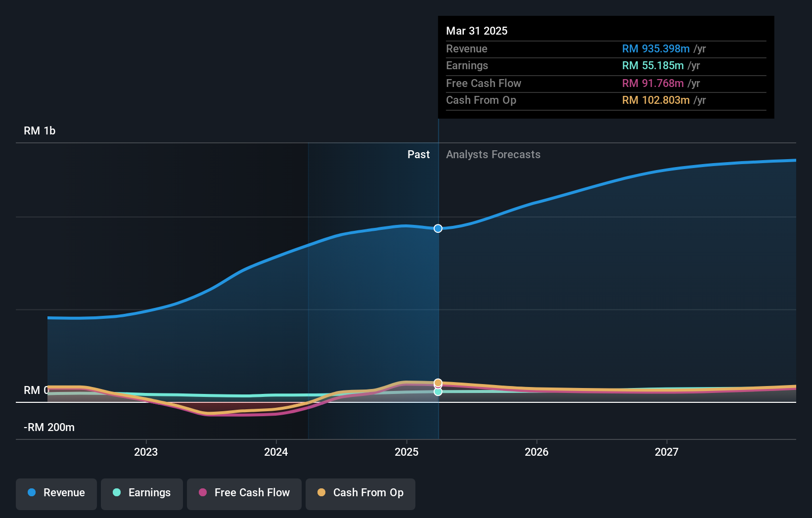Screen dimensions: 812x518
Task: Click the Cash From Op label in tooltip
Action: coord(481,100)
